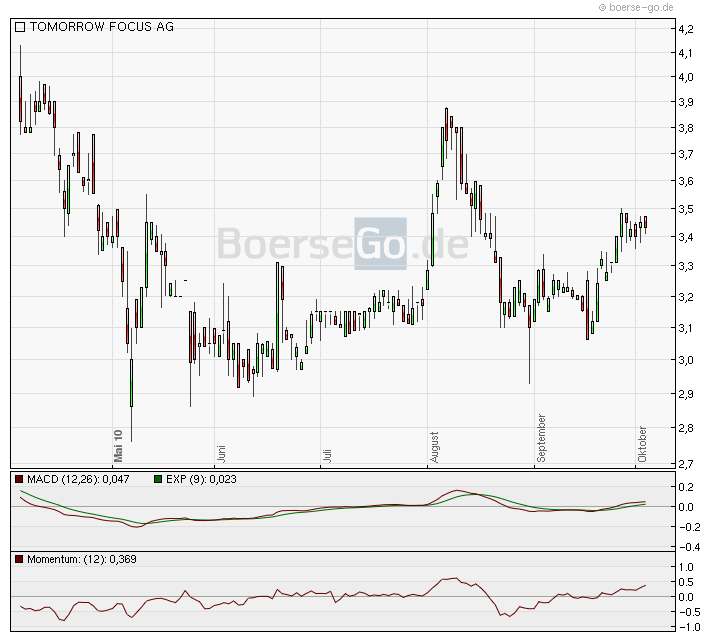The width and height of the screenshot is (720, 641).
Task: Click the 0.2 value on MACD axis
Action: pos(686,487)
